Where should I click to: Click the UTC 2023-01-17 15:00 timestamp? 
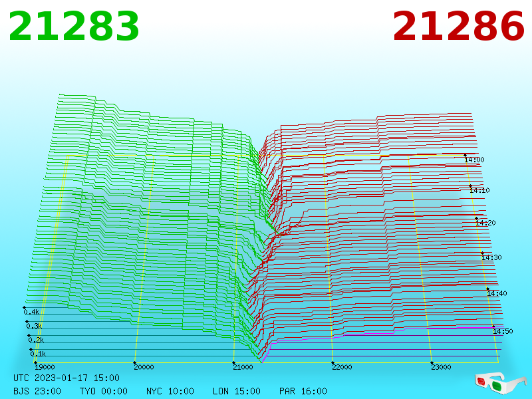click(x=66, y=378)
